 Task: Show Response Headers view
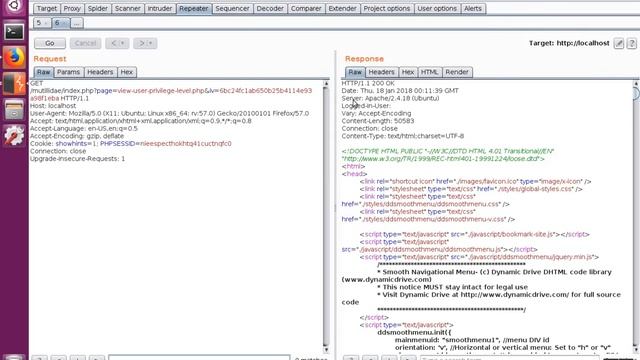381,72
